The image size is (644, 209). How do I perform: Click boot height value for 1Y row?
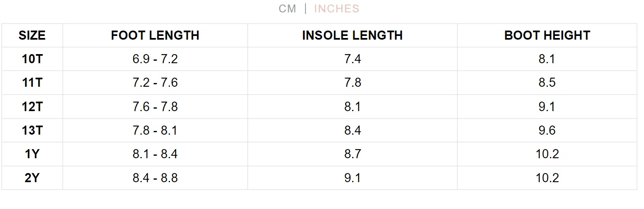(x=547, y=154)
